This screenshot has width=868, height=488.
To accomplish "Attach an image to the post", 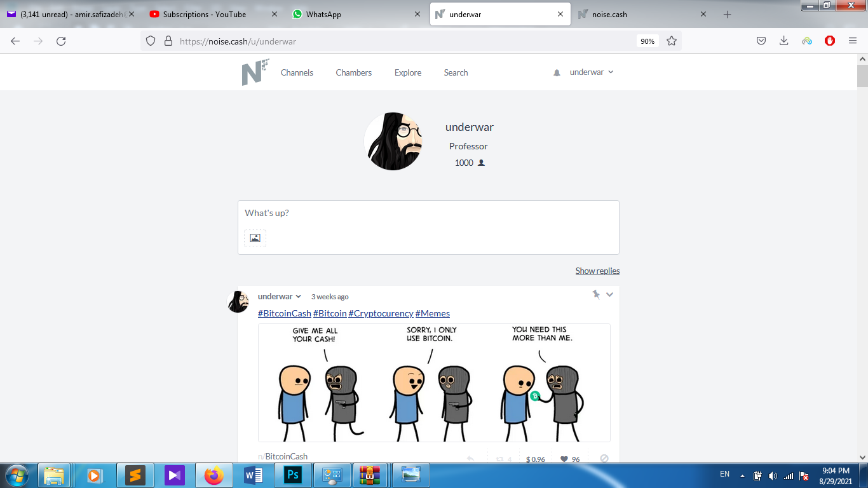I will pyautogui.click(x=255, y=238).
